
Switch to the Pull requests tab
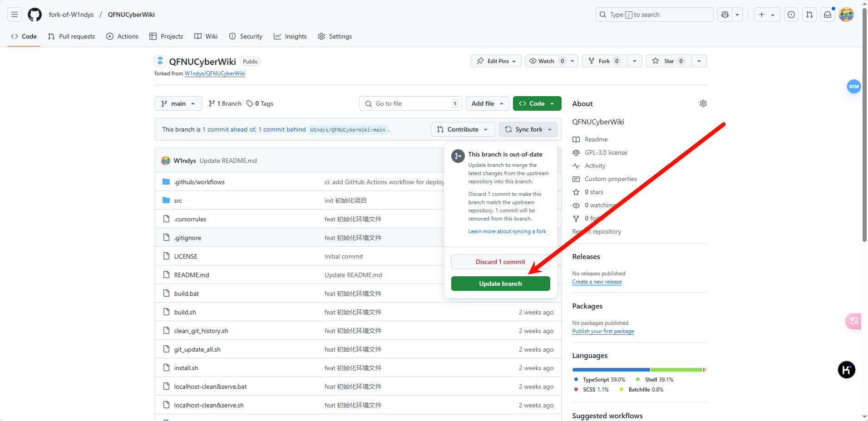click(x=71, y=36)
